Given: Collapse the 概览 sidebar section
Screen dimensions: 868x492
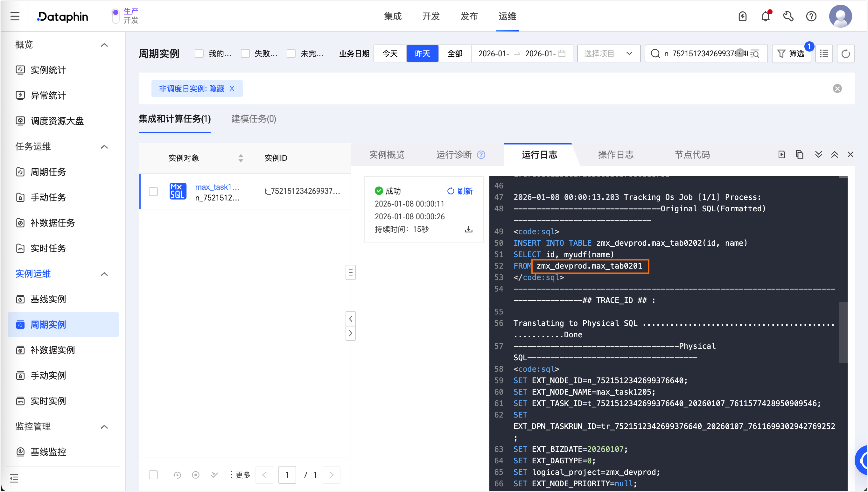Looking at the screenshot, I should pyautogui.click(x=104, y=45).
